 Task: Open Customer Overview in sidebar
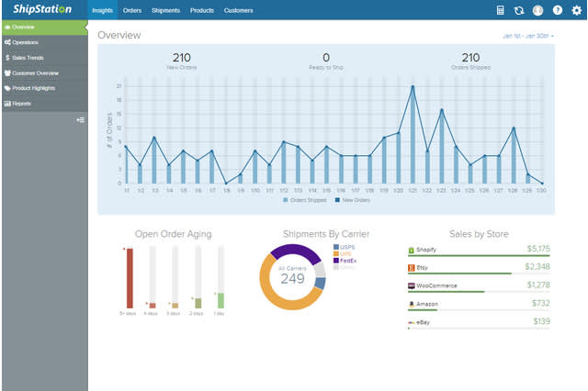[34, 73]
